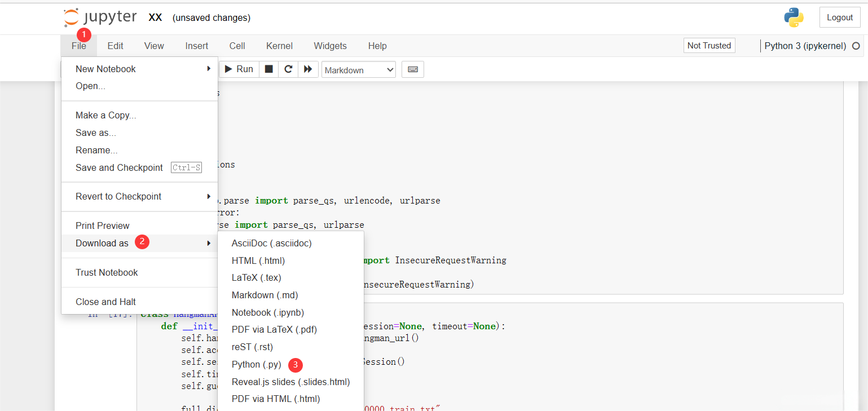
Task: Click the Logout button
Action: pos(840,17)
